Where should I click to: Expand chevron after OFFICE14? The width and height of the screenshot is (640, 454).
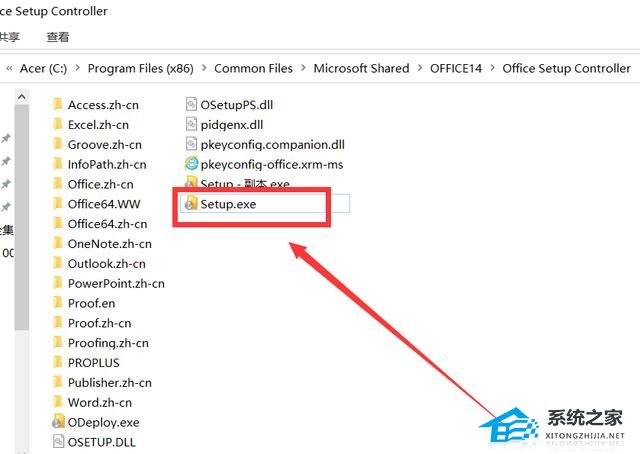coord(492,68)
